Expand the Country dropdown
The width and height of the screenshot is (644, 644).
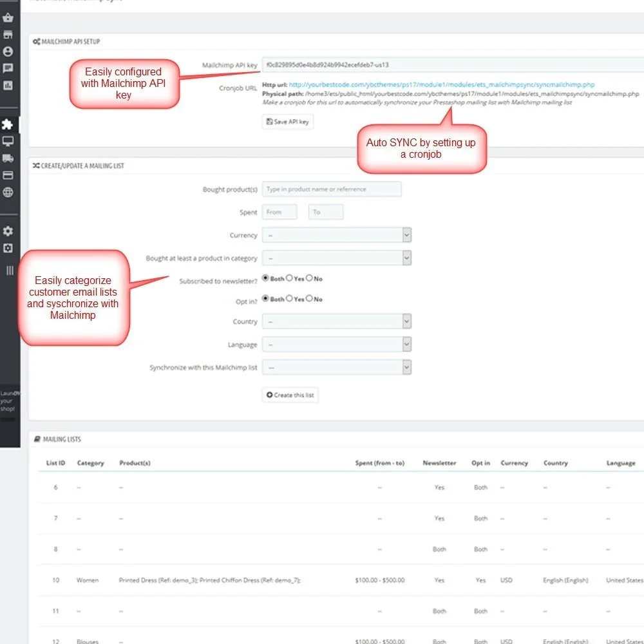click(x=336, y=321)
